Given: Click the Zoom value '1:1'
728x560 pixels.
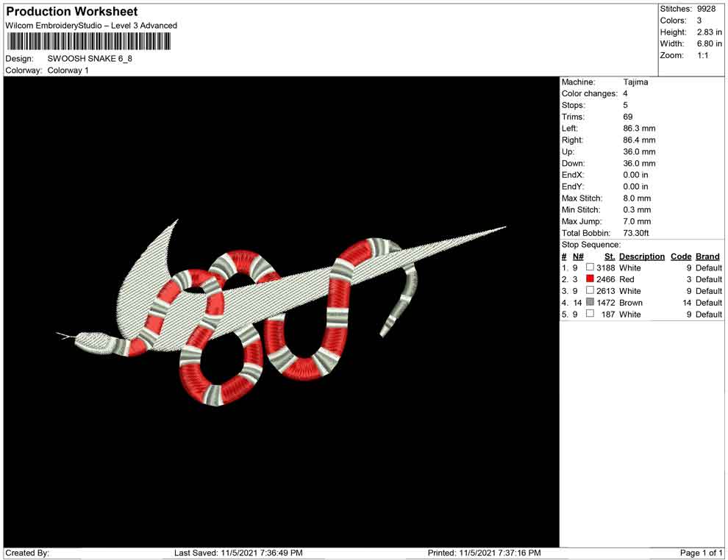Looking at the screenshot, I should point(702,55).
